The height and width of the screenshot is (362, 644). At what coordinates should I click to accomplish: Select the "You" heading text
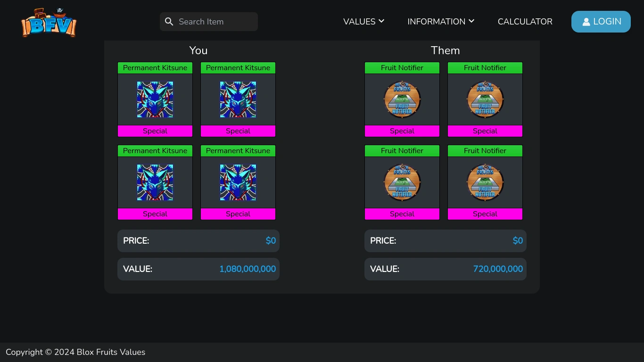pyautogui.click(x=198, y=50)
